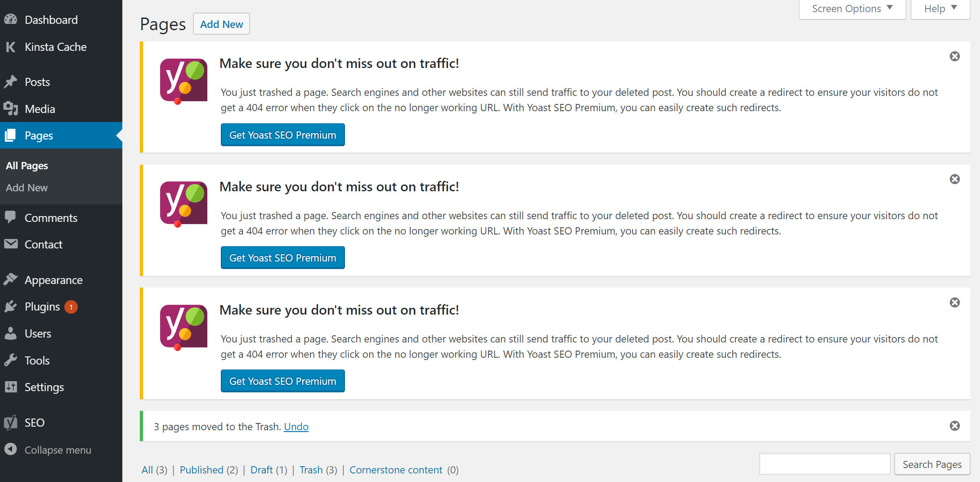Click the Contact envelope icon
Viewport: 980px width, 482px height.
click(11, 244)
